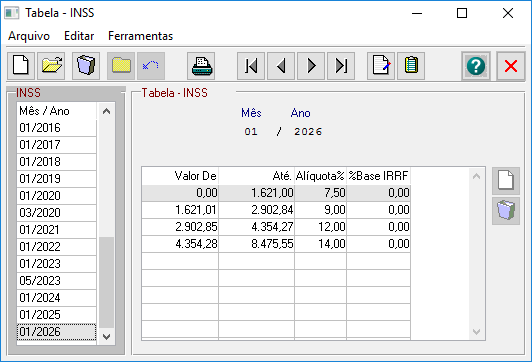532x362 pixels.
Task: Open the Ferramentas menu
Action: 140,36
